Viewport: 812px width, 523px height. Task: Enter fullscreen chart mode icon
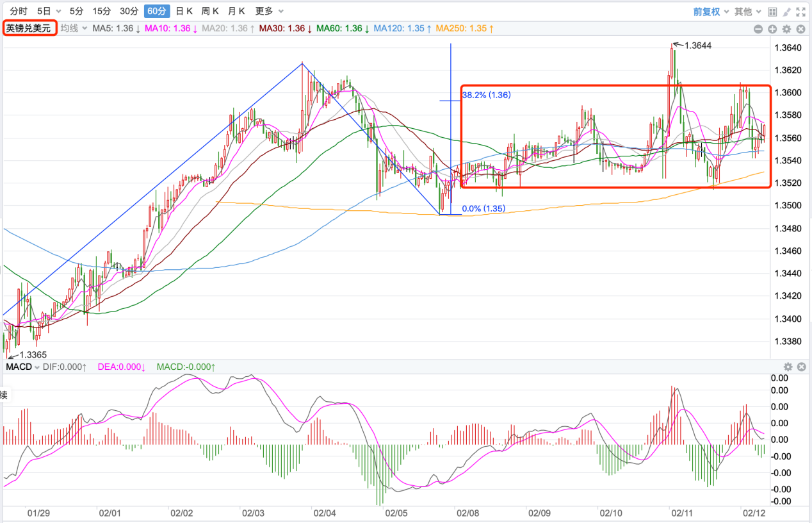tap(800, 12)
